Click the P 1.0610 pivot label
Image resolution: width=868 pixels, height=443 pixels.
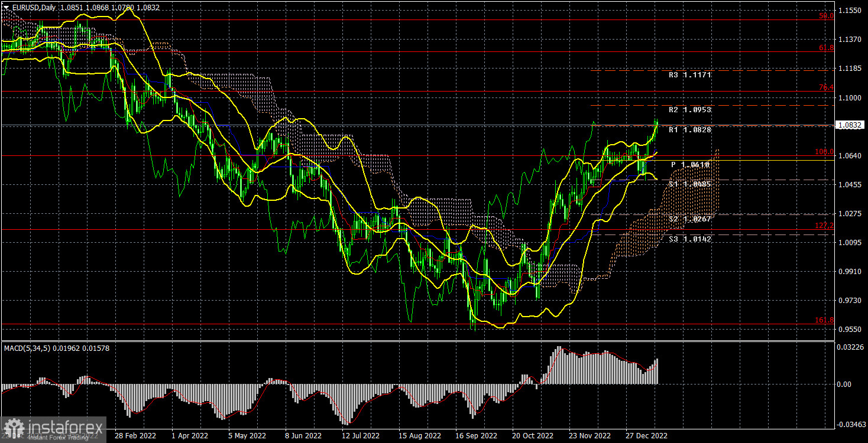(690, 165)
